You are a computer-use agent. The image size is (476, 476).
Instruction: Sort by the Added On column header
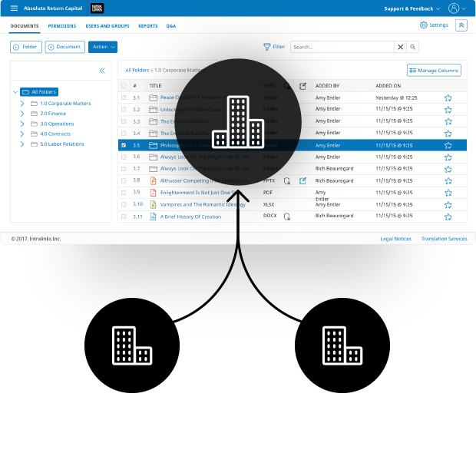pyautogui.click(x=388, y=86)
